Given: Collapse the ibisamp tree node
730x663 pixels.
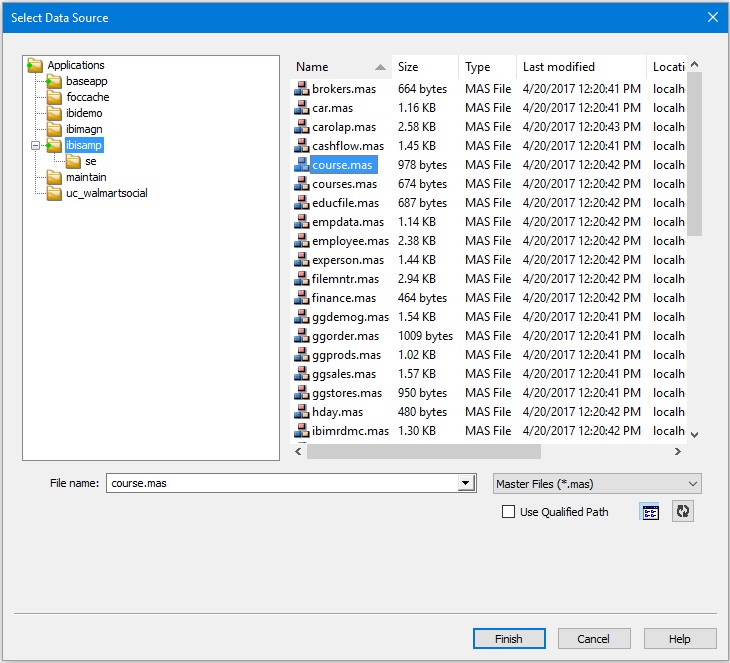Looking at the screenshot, I should coord(35,145).
